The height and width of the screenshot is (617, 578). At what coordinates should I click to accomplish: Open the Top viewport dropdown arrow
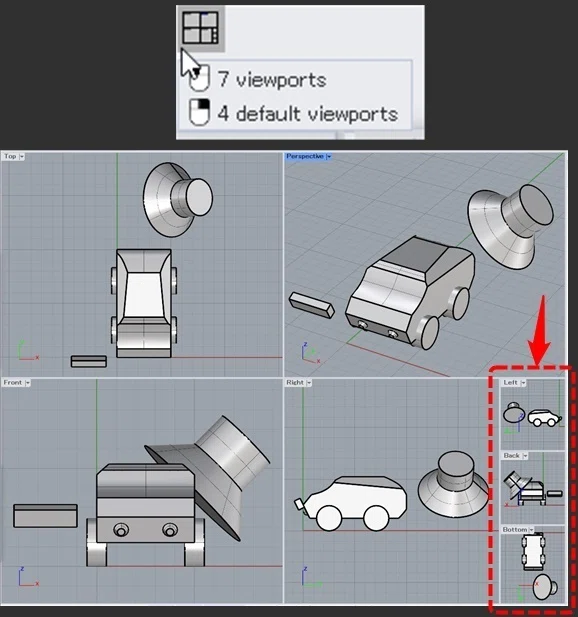click(x=22, y=157)
